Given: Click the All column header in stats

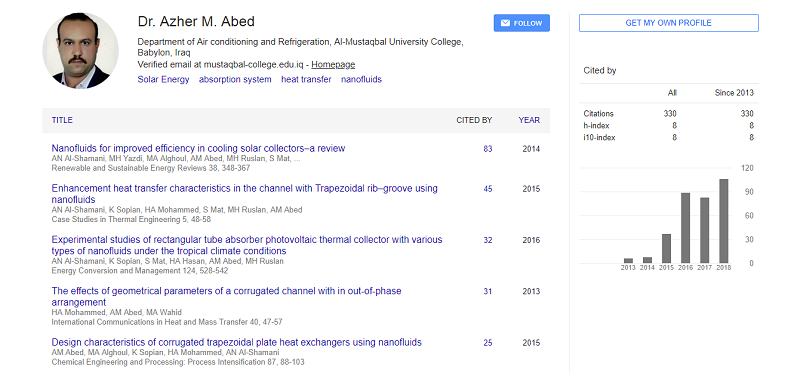Looking at the screenshot, I should pyautogui.click(x=672, y=93).
